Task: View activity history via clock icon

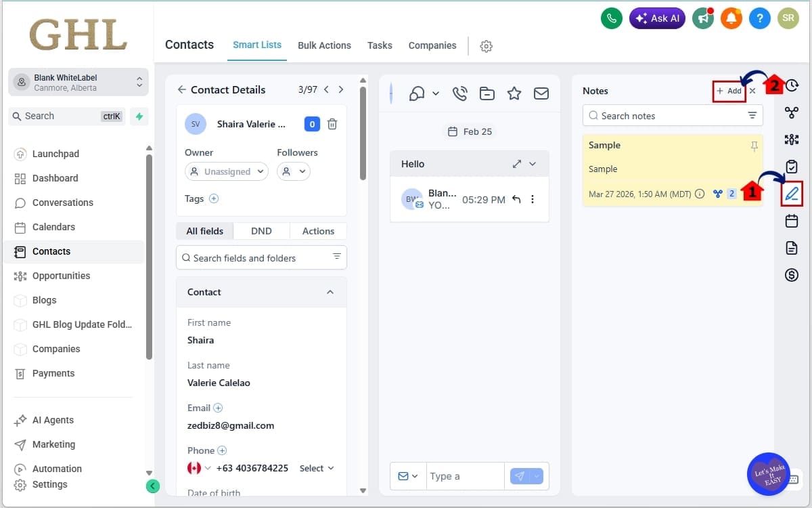Action: (x=792, y=85)
